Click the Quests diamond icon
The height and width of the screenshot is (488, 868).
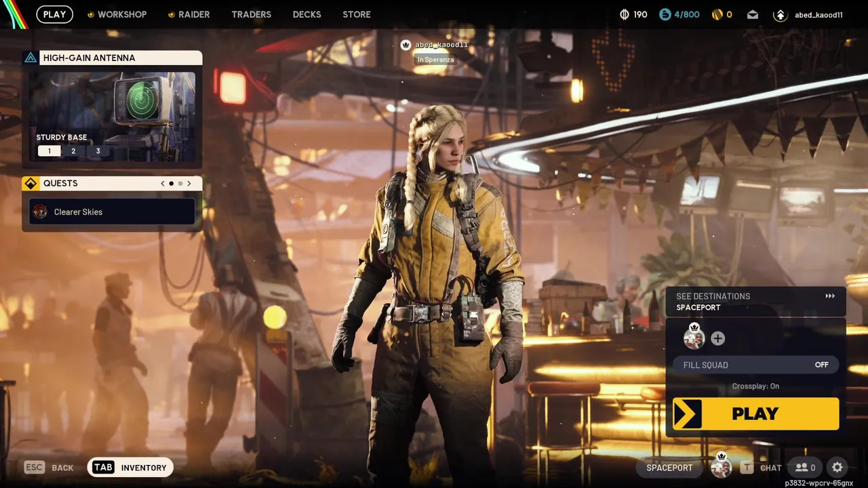pos(31,184)
